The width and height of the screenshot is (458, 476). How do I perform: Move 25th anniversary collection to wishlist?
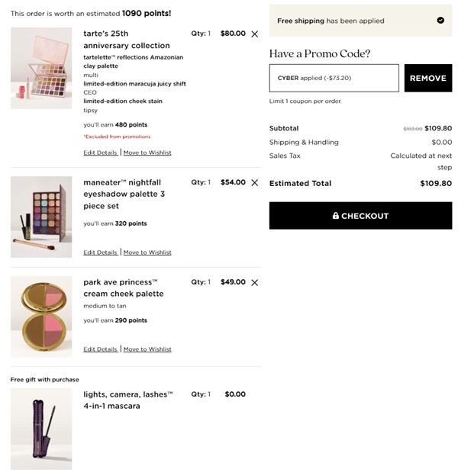coord(147,153)
